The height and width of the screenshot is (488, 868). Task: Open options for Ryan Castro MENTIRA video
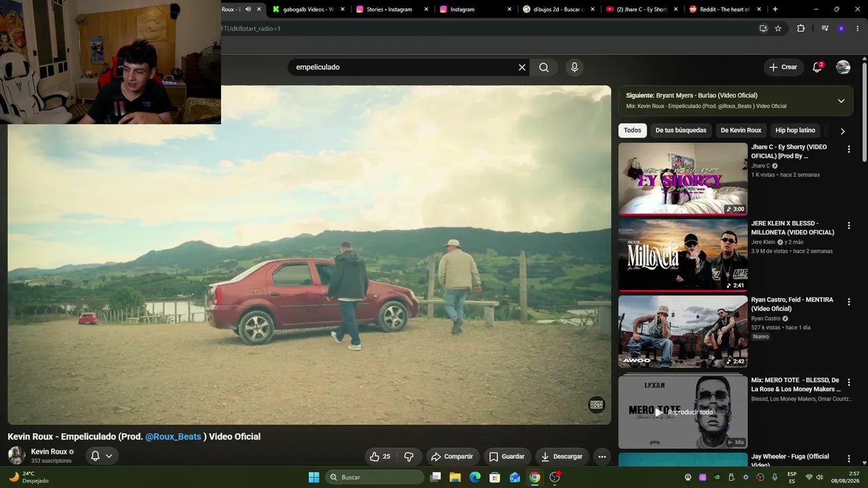(x=848, y=302)
